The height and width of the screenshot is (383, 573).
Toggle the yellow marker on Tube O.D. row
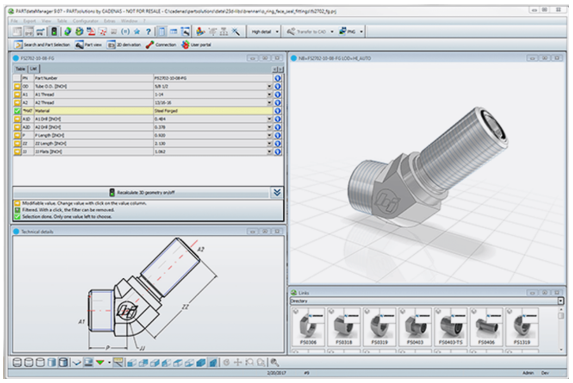point(17,86)
